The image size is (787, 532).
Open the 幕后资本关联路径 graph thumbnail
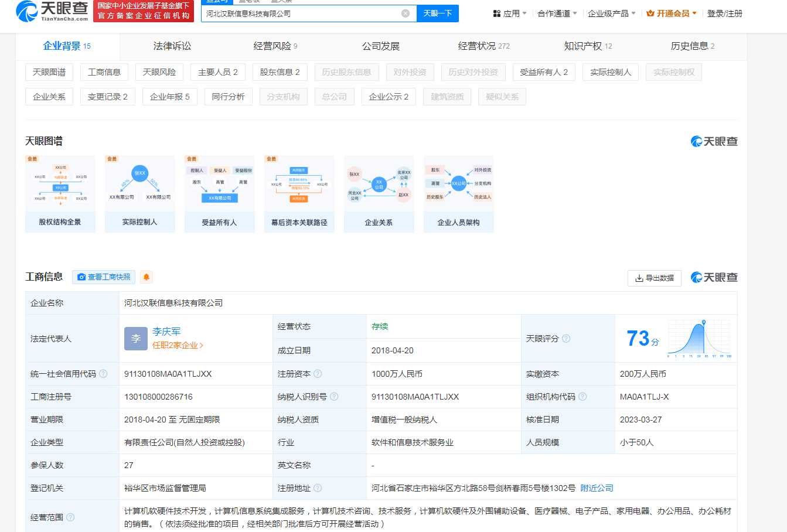(x=299, y=194)
